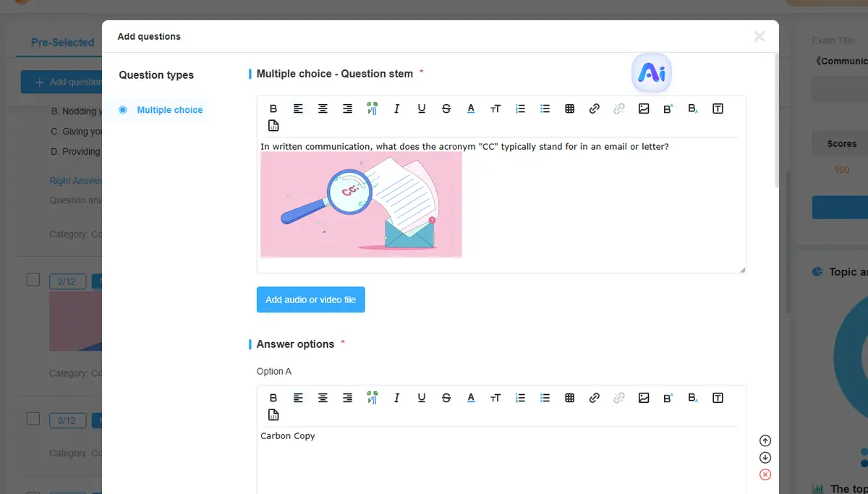Check the 2/12 question checkbox behind dialog
Viewport: 868px width, 494px height.
pos(33,279)
